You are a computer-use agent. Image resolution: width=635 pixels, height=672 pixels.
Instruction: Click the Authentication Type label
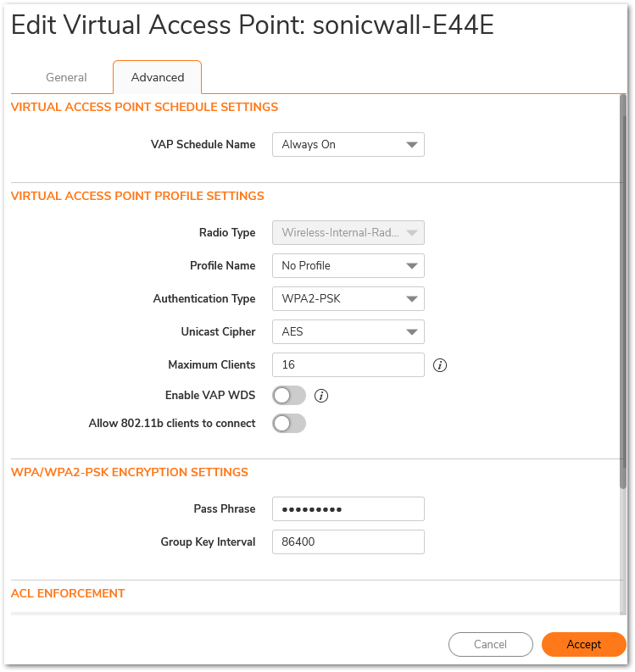204,299
